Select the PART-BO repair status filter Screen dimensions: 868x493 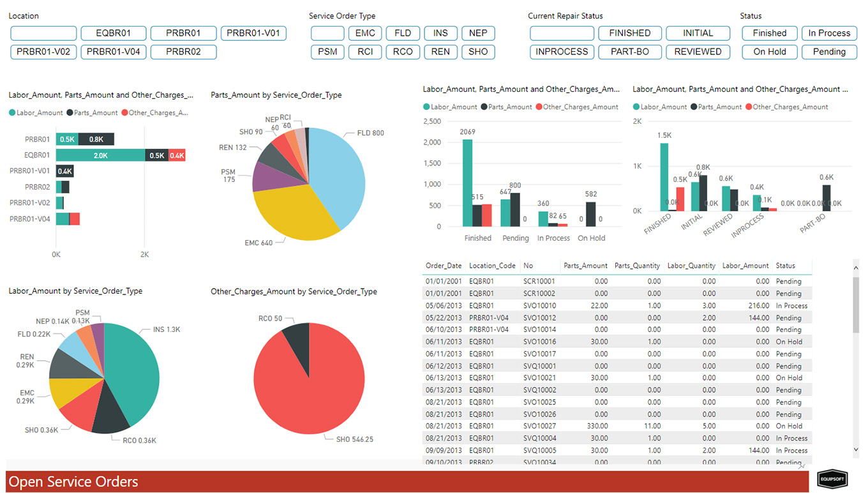(629, 52)
